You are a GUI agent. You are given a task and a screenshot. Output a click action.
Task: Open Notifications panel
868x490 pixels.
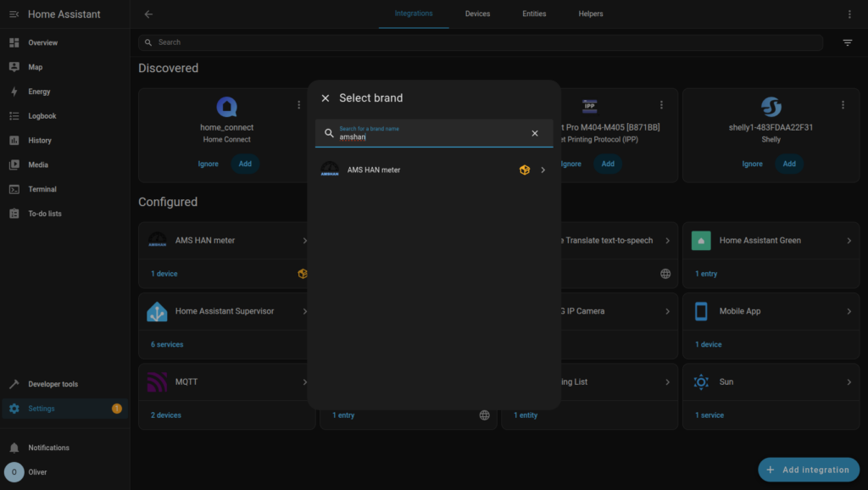click(64, 448)
